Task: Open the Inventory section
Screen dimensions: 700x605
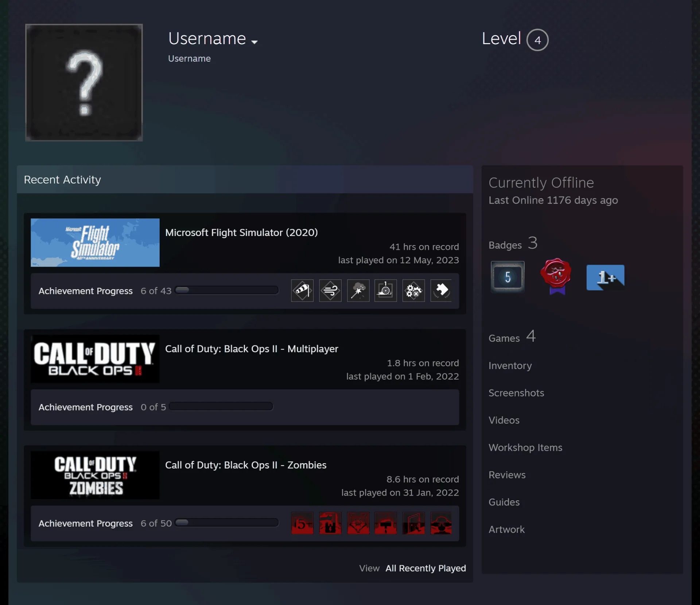Action: coord(510,365)
